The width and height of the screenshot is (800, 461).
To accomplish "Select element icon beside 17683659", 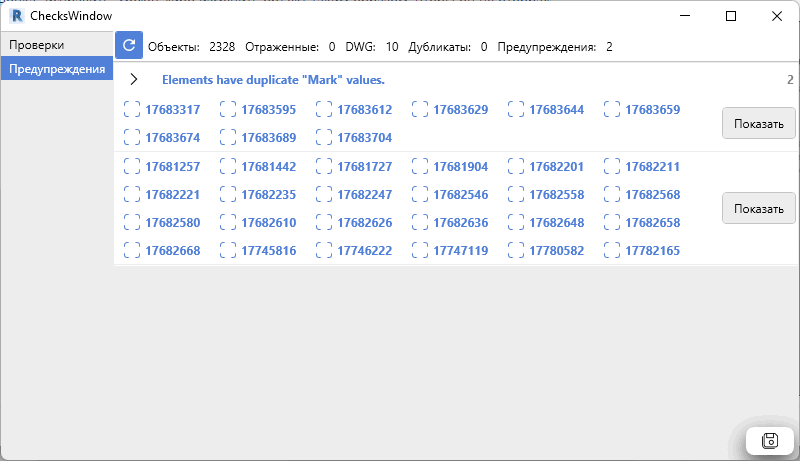I will [x=611, y=109].
